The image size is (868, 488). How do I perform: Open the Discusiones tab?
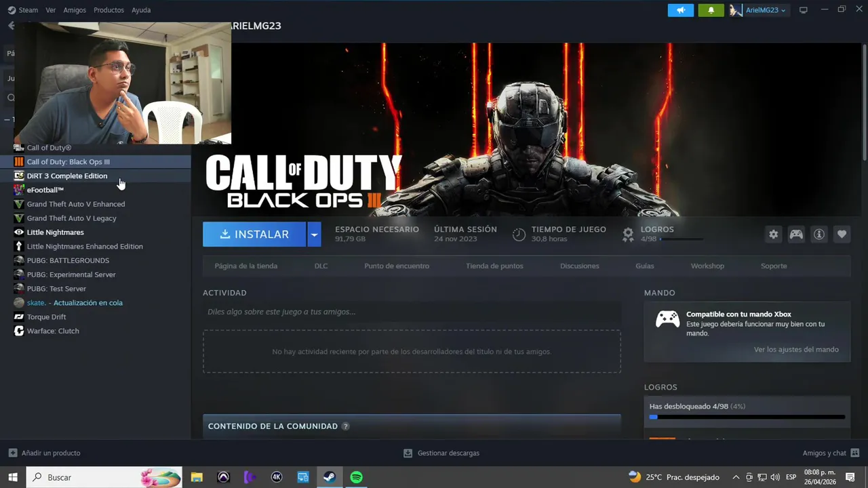click(x=580, y=266)
